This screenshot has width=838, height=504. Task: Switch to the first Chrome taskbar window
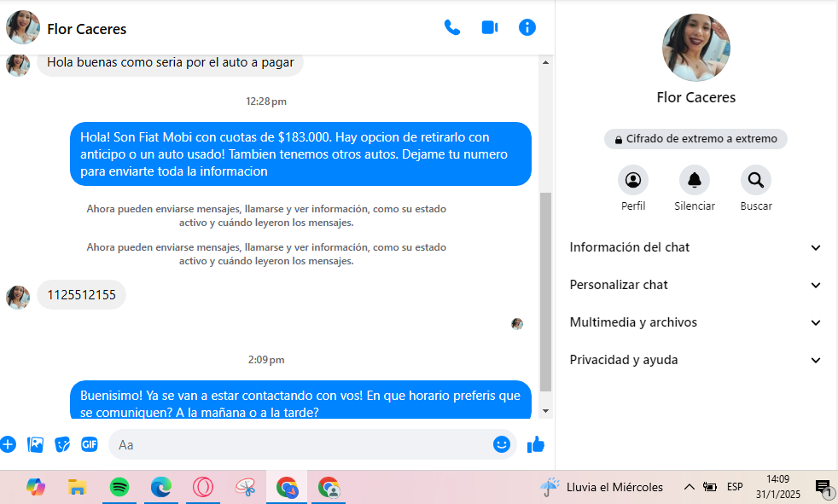[287, 487]
